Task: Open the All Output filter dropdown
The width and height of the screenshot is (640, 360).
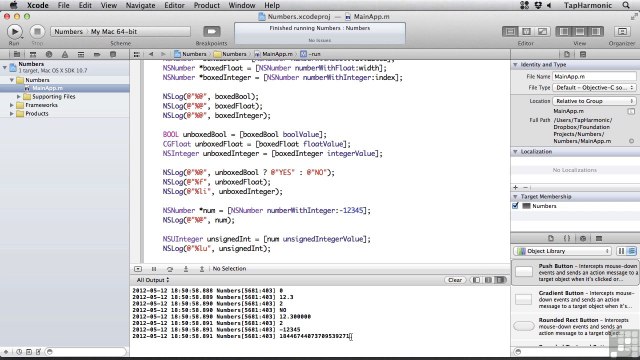Action: coord(153,280)
